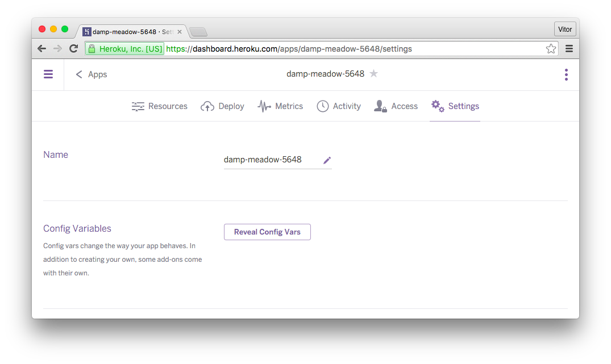
Task: Click Reveal Config Vars button
Action: coord(267,232)
